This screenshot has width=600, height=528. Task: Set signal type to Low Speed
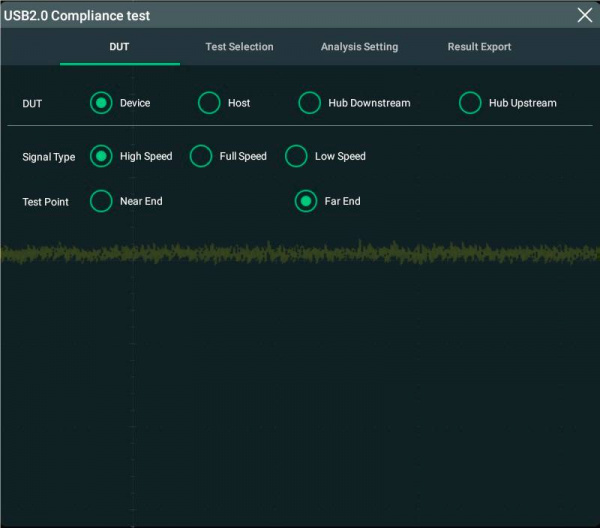click(296, 156)
